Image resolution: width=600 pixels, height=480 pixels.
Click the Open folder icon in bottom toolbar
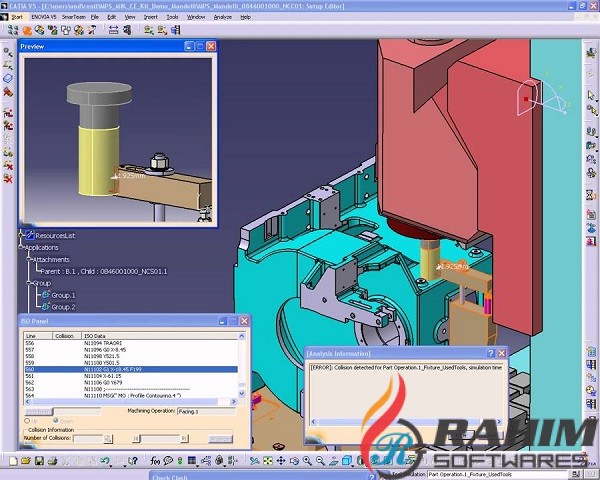pos(26,460)
